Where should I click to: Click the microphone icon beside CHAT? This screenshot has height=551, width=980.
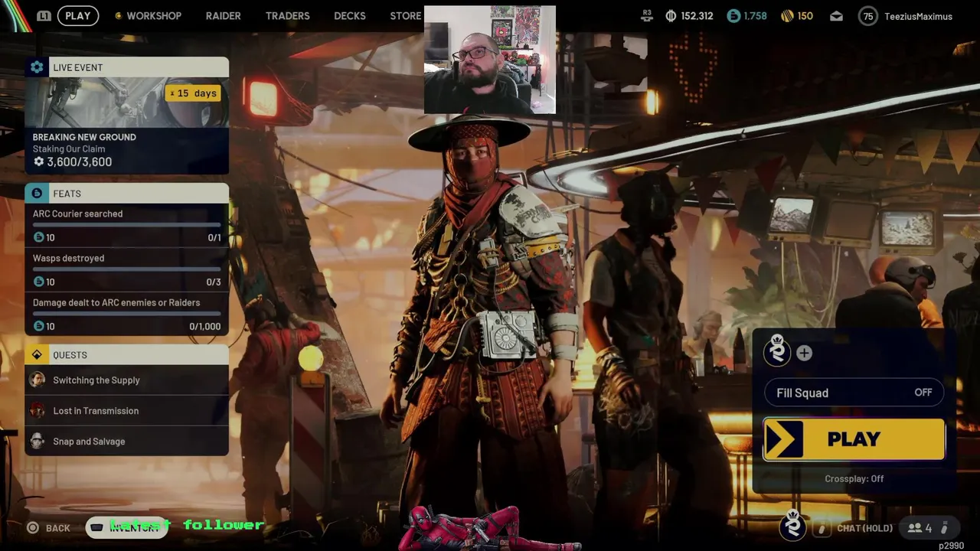[822, 528]
